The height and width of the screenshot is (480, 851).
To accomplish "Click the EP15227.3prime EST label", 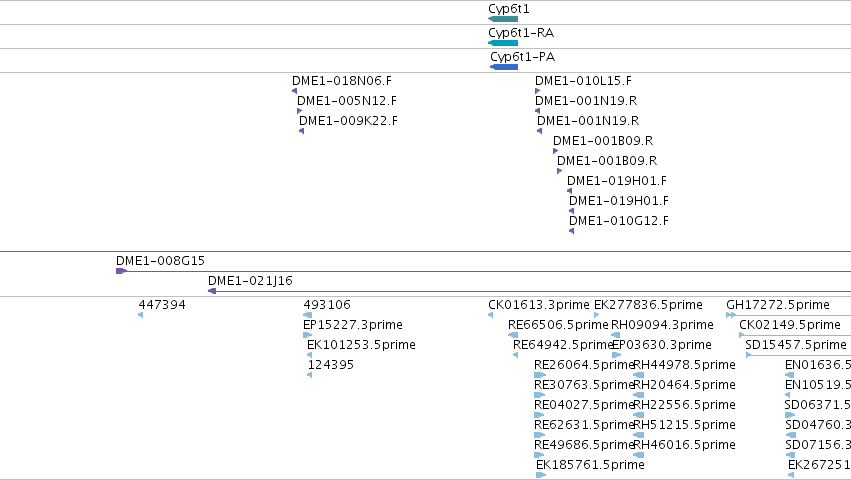I will tap(353, 325).
